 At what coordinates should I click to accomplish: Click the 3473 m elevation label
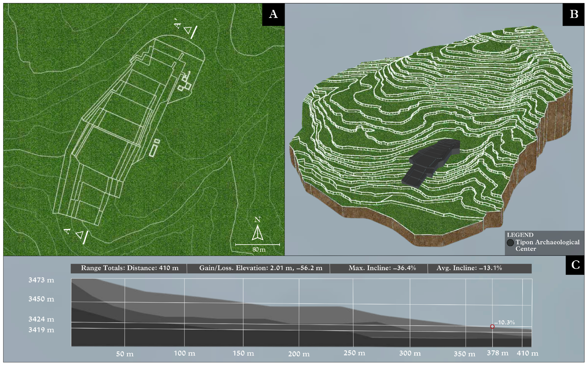pos(41,280)
